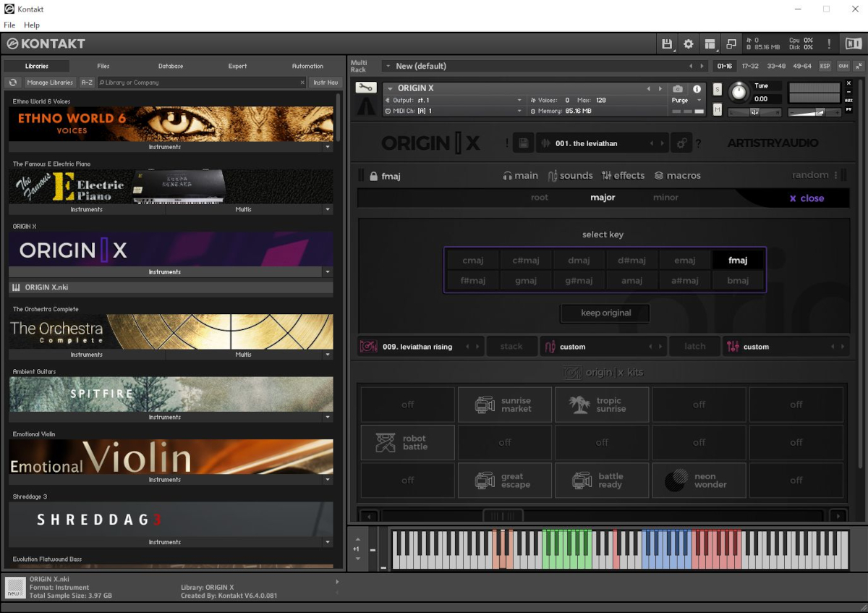The height and width of the screenshot is (613, 868).
Task: Adjust the Tune knob
Action: (739, 93)
